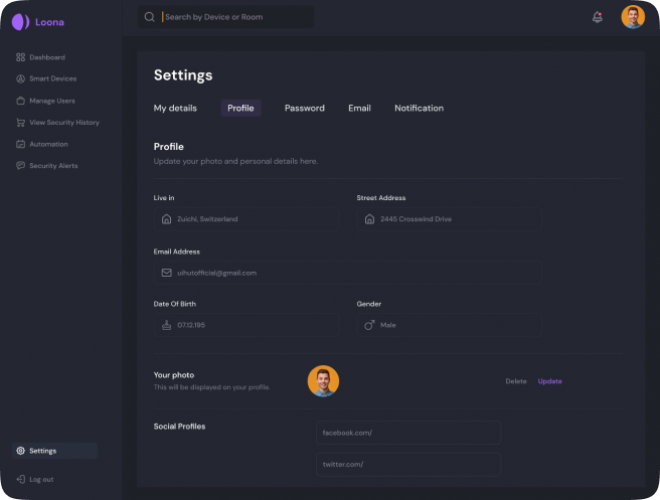
Task: Focus the Search by Device or Room field
Action: click(226, 17)
